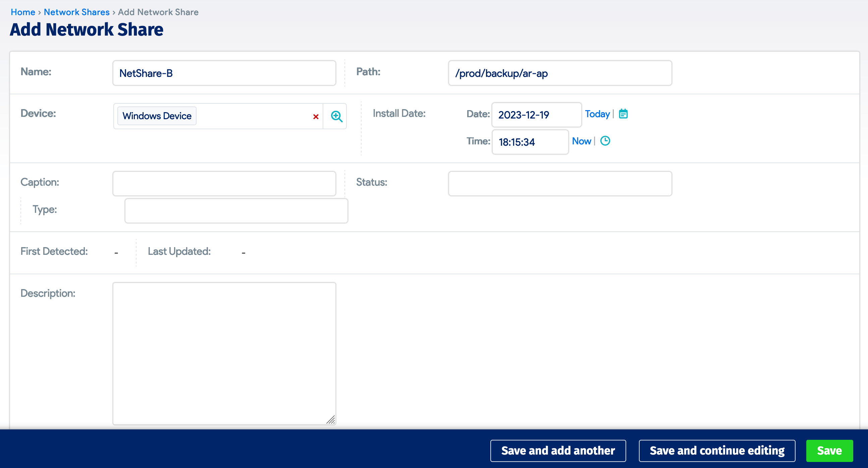Image resolution: width=868 pixels, height=468 pixels.
Task: Open the calendar picker for Install Date
Action: [x=623, y=114]
